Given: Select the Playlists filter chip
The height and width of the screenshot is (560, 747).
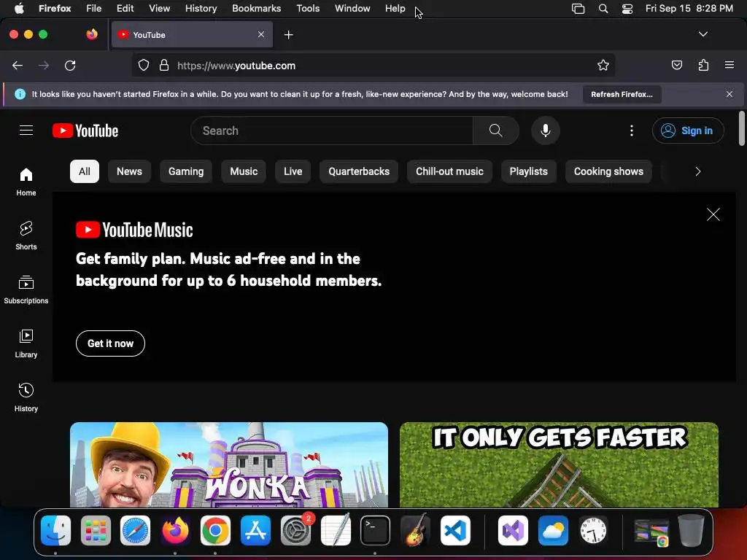Looking at the screenshot, I should pos(528,171).
